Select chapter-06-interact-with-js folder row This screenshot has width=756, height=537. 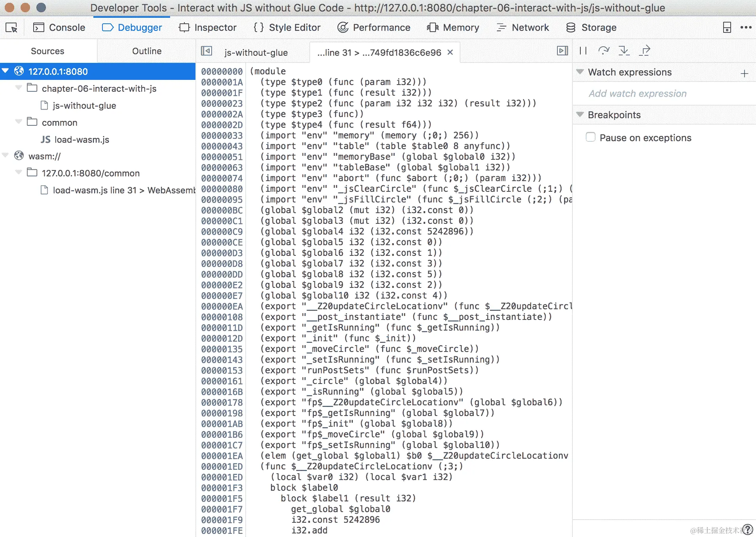[x=98, y=88]
